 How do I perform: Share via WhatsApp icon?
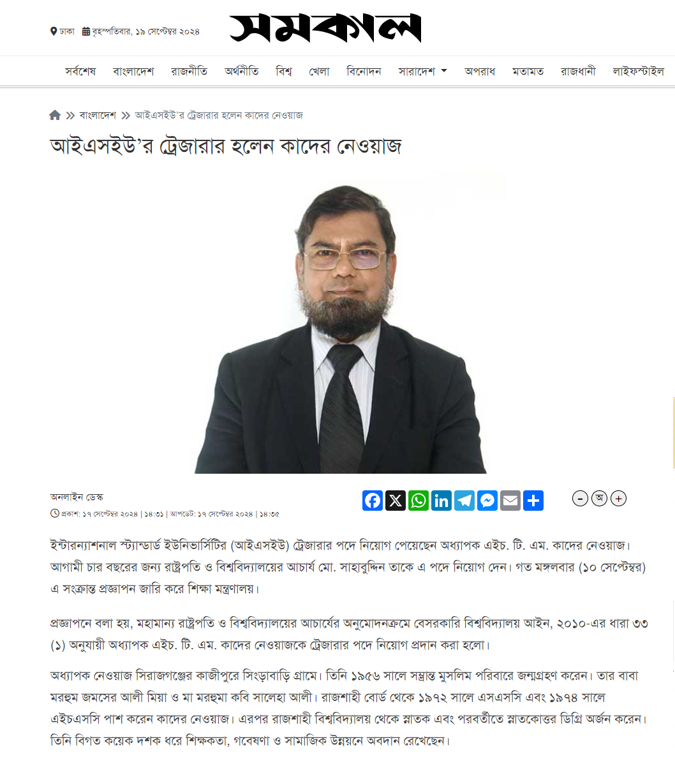(419, 501)
